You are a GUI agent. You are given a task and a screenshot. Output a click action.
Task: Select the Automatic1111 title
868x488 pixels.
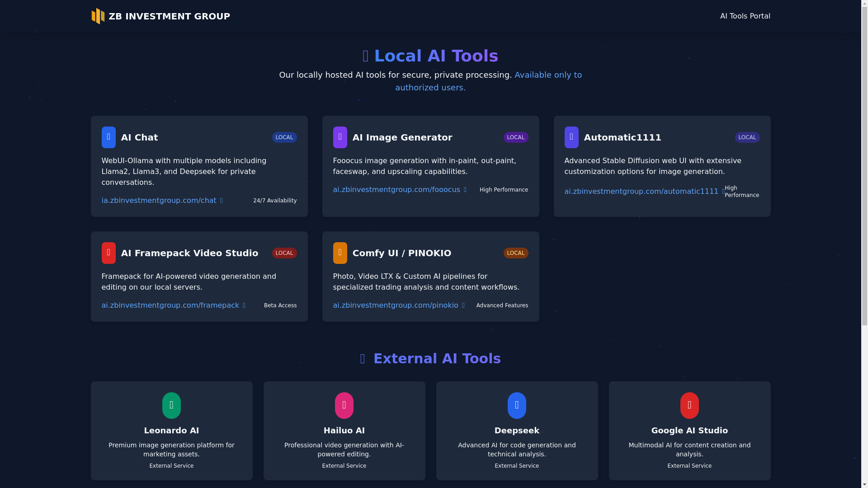[623, 137]
